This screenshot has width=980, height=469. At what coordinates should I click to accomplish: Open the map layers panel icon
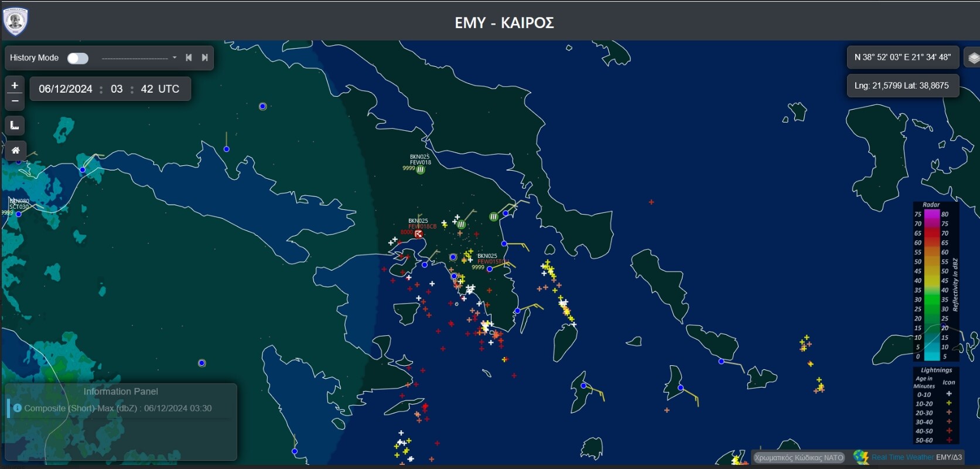[x=973, y=58]
